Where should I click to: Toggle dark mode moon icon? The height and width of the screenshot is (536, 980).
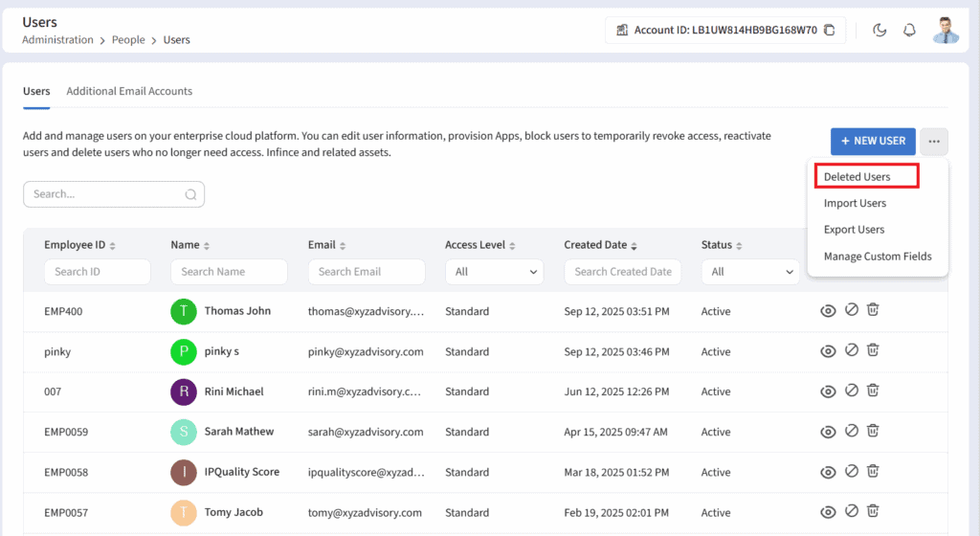880,30
